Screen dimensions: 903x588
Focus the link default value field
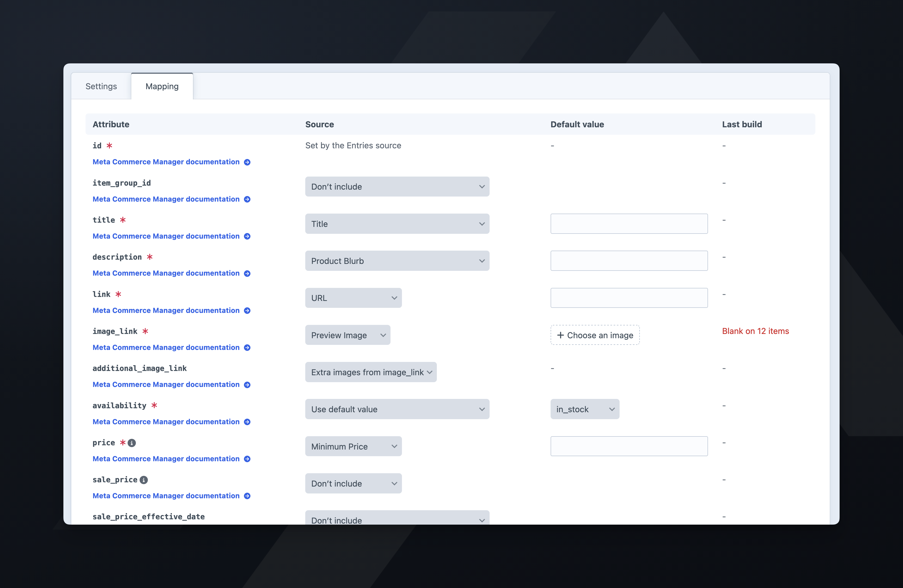point(629,298)
